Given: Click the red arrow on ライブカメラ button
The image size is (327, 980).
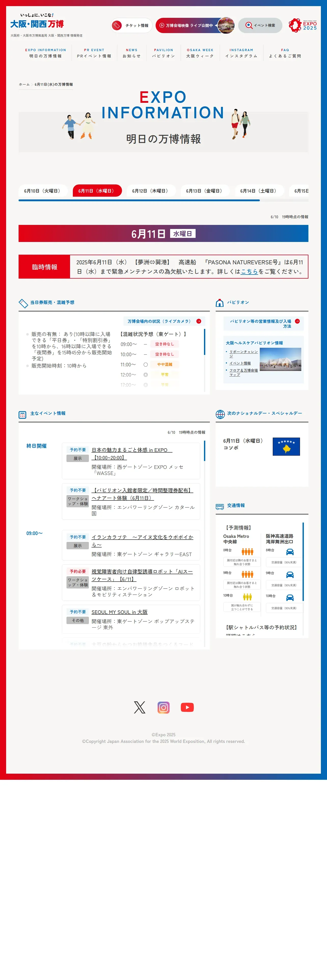Looking at the screenshot, I should click(199, 321).
